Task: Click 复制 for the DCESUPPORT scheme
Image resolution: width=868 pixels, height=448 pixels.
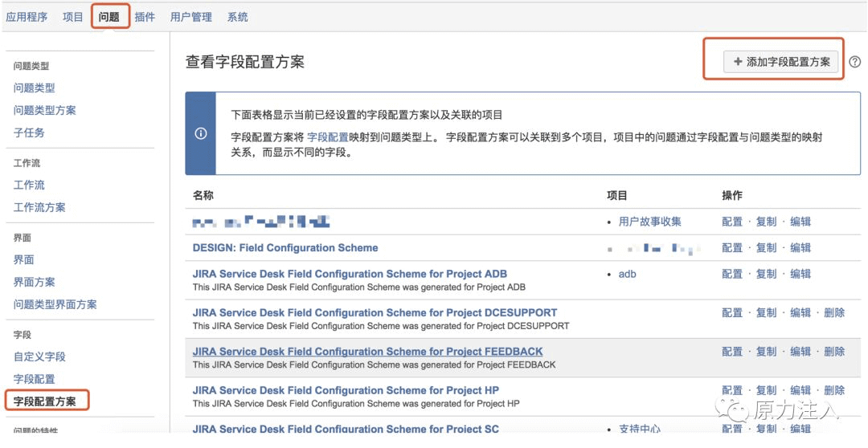Action: click(x=767, y=312)
